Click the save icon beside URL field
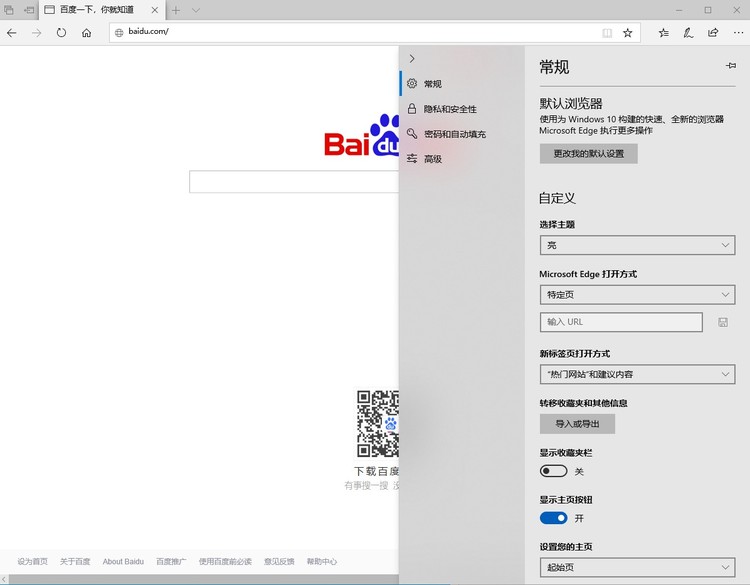This screenshot has height=585, width=750. point(723,322)
